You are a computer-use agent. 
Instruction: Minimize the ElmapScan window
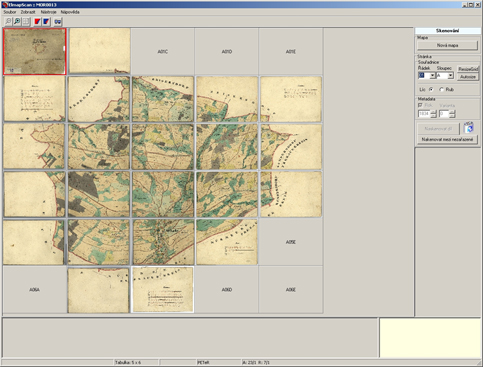[x=465, y=5]
